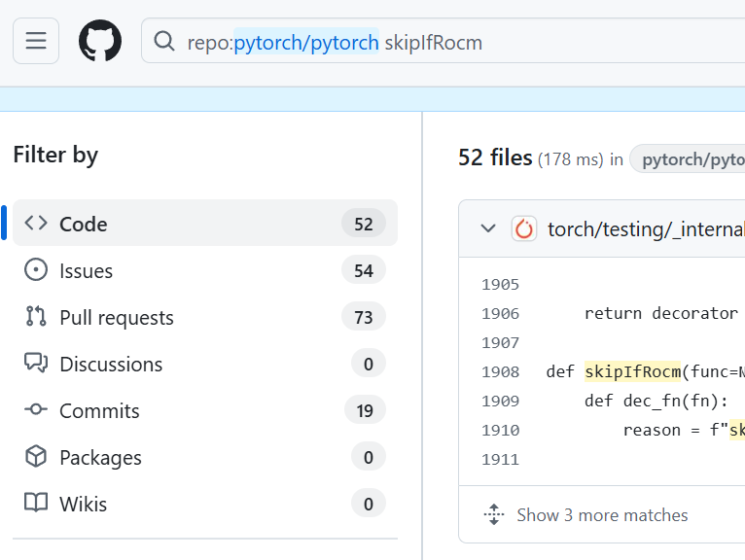745x560 pixels.
Task: Click the 'Filter by' heading
Action: coord(55,155)
